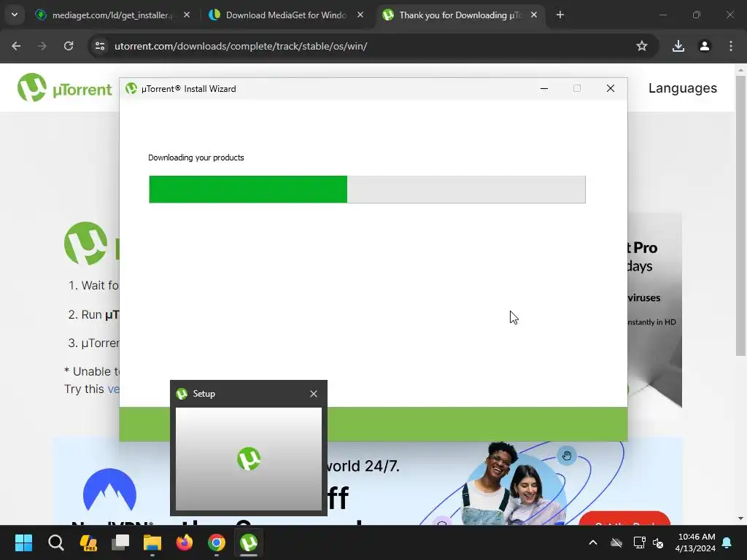Open the Chrome profile icon

pos(705,46)
